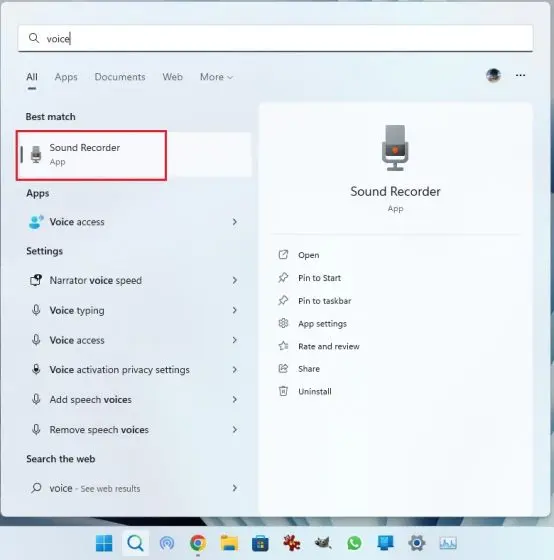Viewport: 554px width, 560px height.
Task: Switch to the Web filter tab
Action: tap(173, 77)
